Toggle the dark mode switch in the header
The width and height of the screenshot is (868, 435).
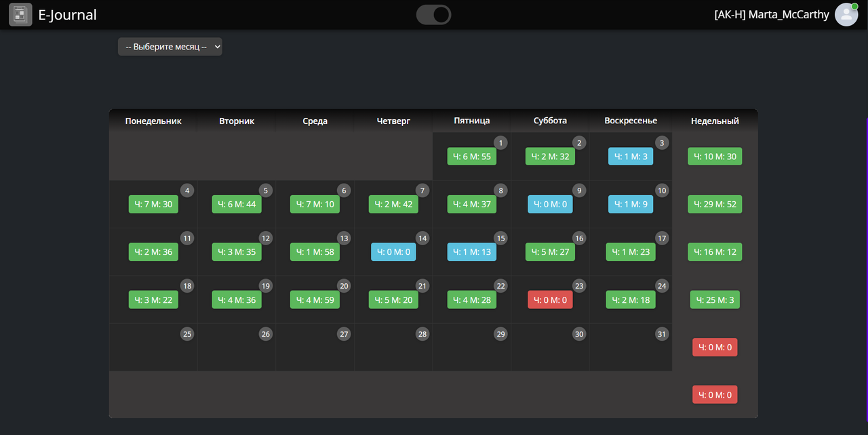pos(433,14)
